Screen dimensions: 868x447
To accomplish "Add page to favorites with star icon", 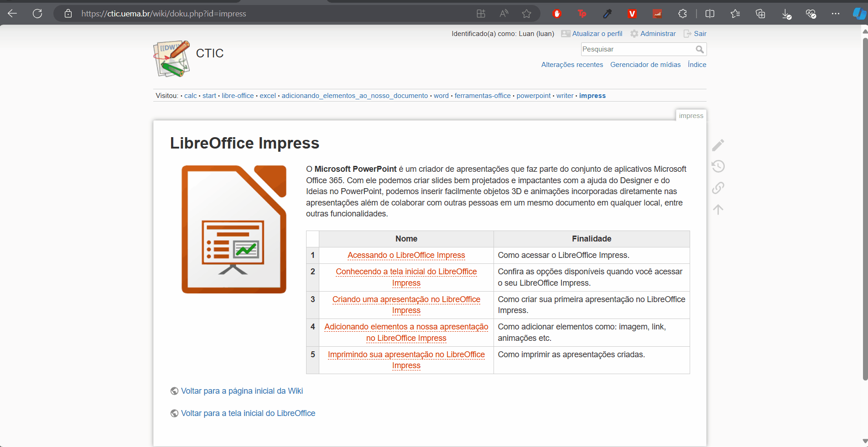I will (526, 14).
